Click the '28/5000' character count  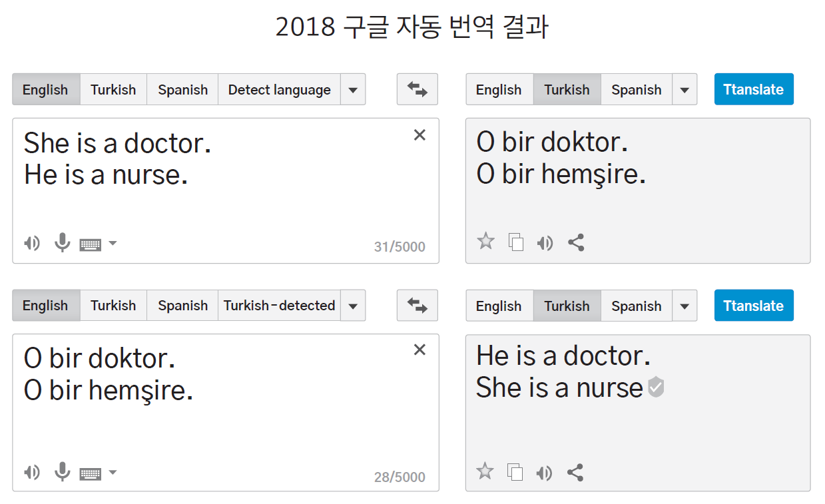tap(400, 477)
